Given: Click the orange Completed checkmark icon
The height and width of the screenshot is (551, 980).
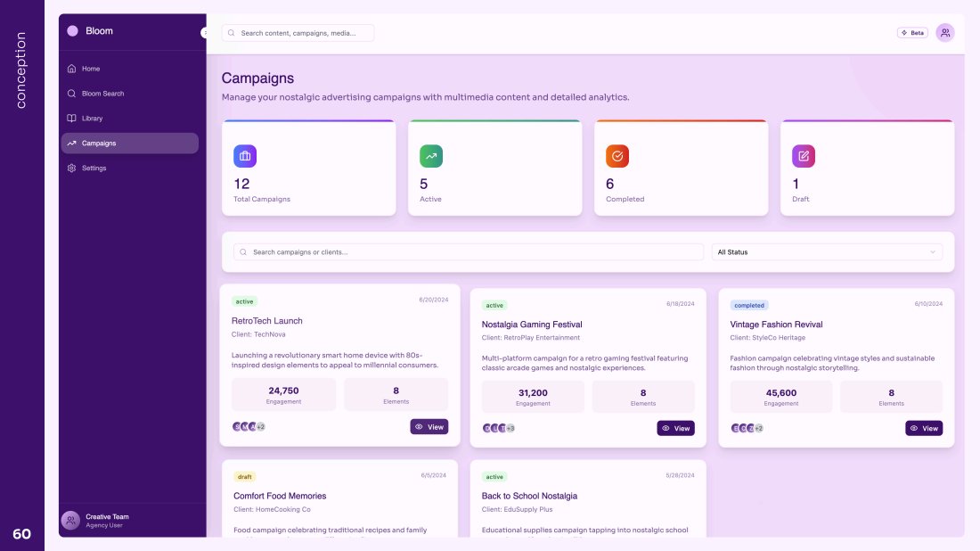Looking at the screenshot, I should pyautogui.click(x=617, y=156).
